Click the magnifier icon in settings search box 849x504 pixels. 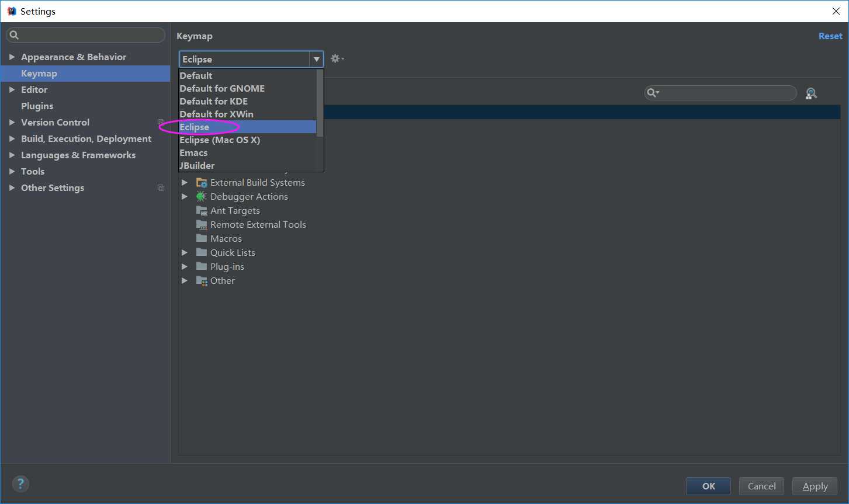pyautogui.click(x=15, y=35)
